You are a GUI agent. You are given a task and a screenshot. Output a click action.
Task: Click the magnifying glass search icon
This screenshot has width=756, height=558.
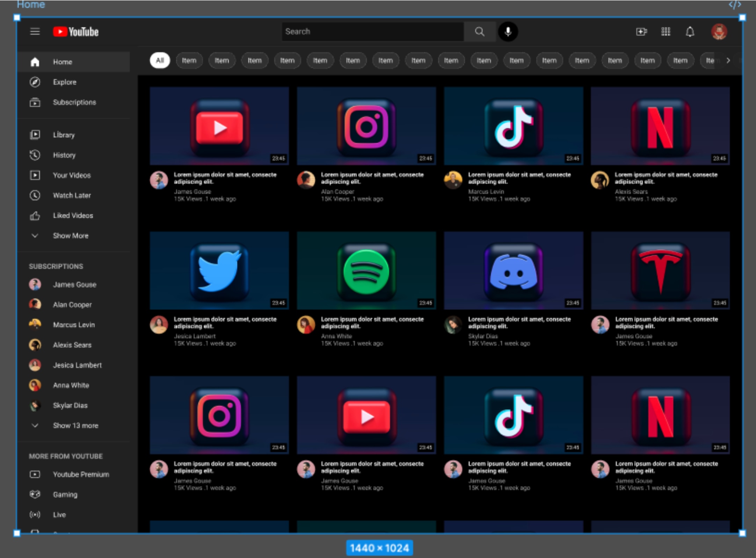click(x=480, y=31)
